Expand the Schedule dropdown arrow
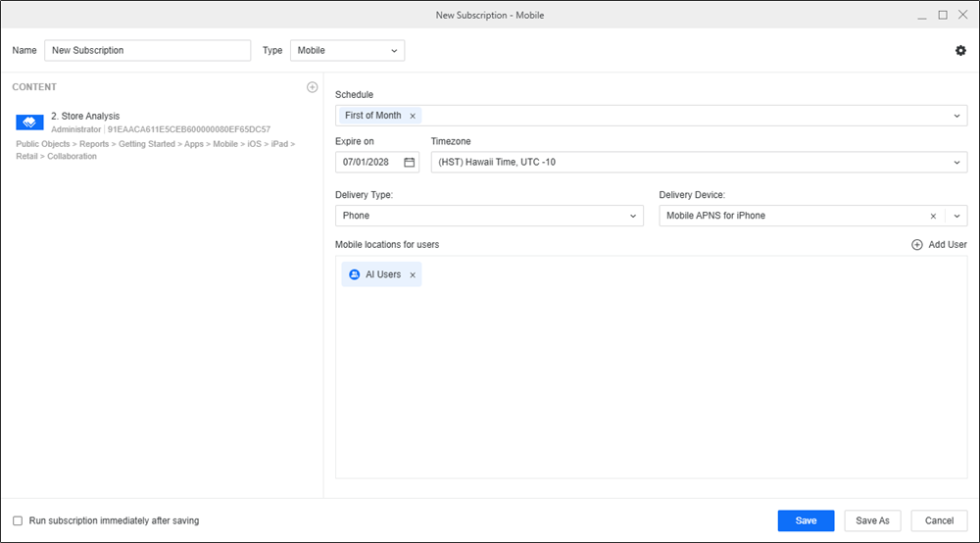 (x=956, y=116)
